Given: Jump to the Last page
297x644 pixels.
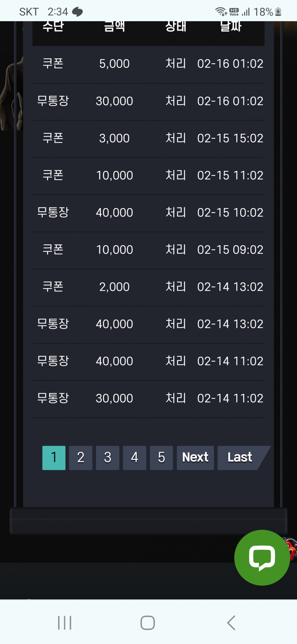Looking at the screenshot, I should (240, 458).
